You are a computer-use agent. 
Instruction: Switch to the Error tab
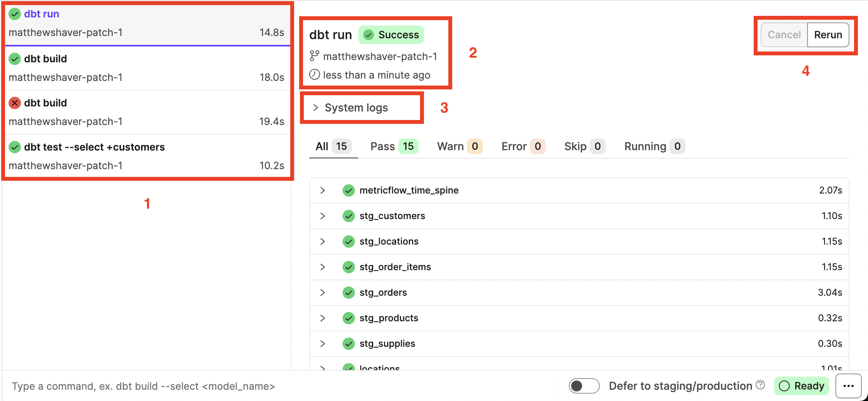[x=522, y=146]
